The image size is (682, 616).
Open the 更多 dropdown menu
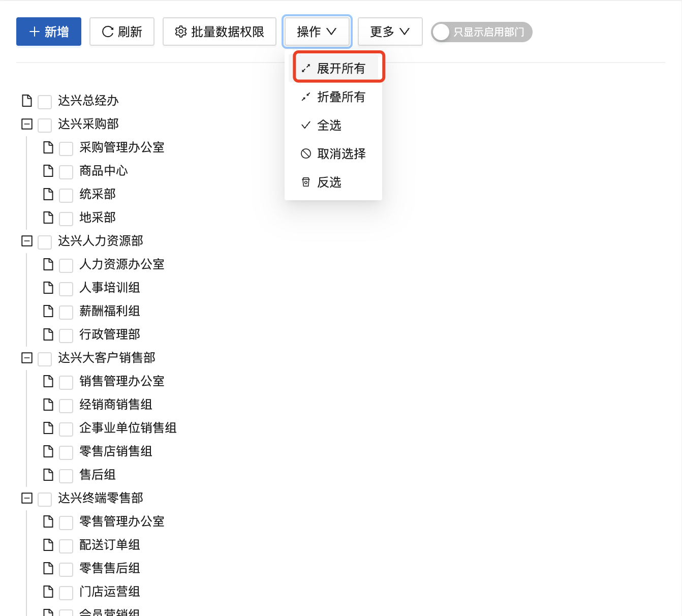click(390, 32)
